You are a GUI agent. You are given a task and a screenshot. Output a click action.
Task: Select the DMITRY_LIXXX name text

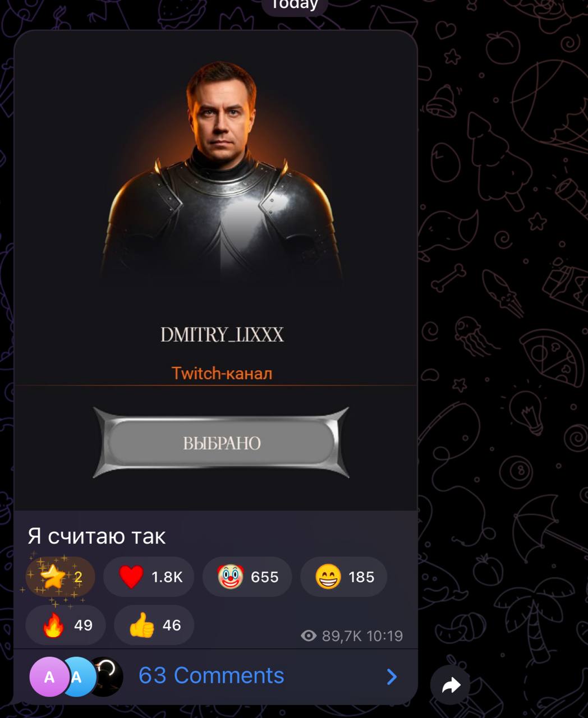(222, 334)
